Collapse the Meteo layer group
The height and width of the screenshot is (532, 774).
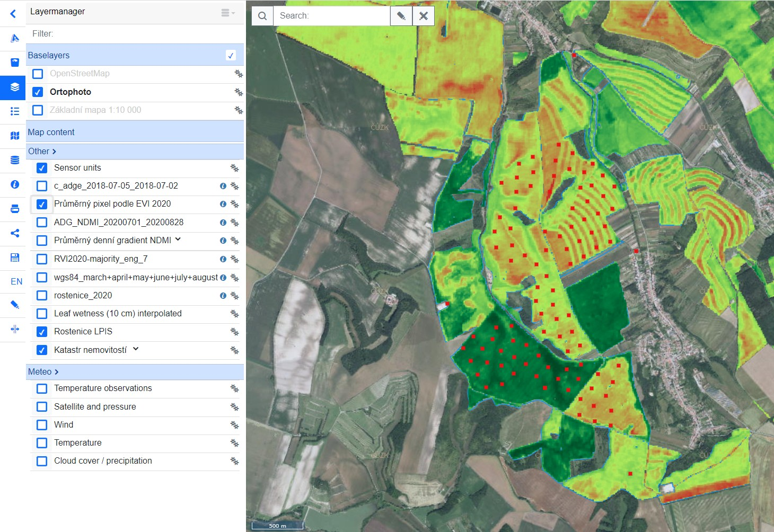pos(43,371)
